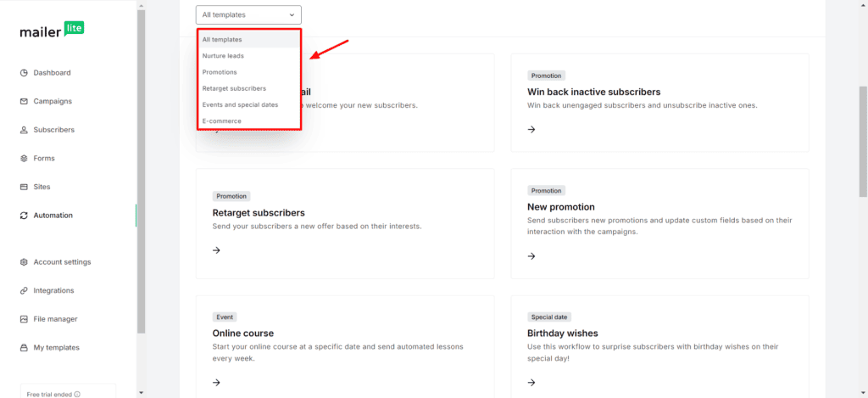
Task: Open Sites from the sidebar
Action: 42,187
